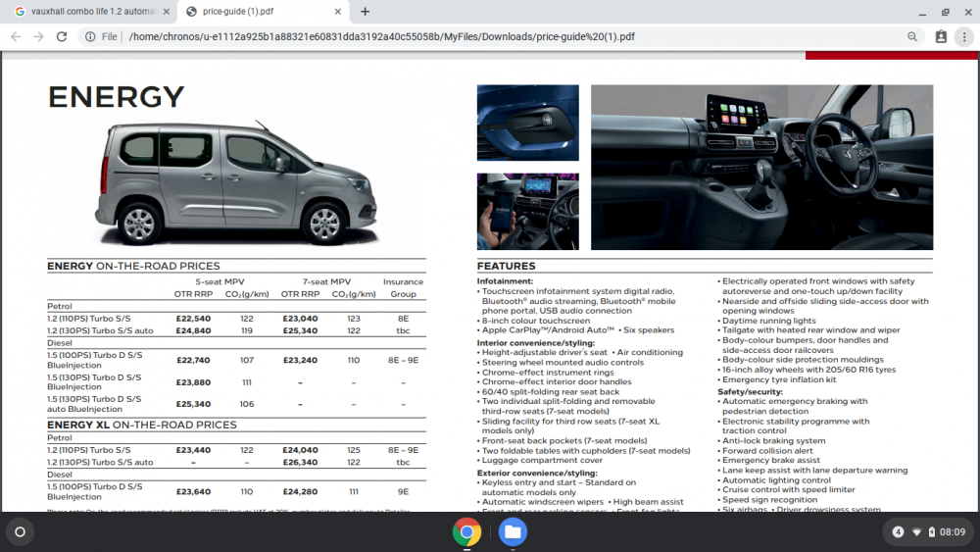The height and width of the screenshot is (552, 980).
Task: Open the launcher circle button
Action: pos(20,532)
